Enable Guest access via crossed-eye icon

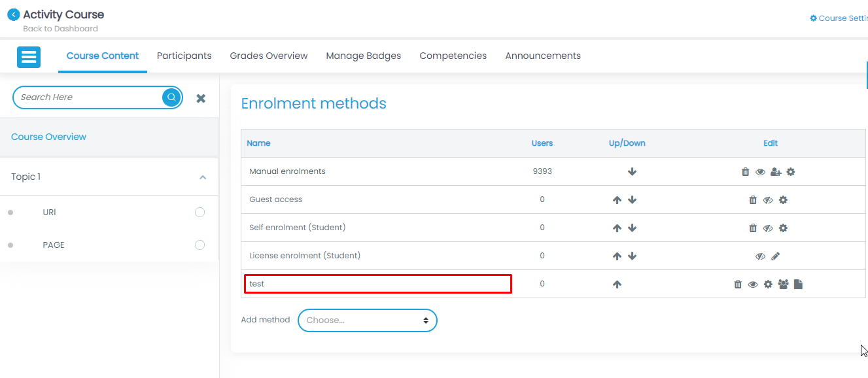[x=768, y=200]
